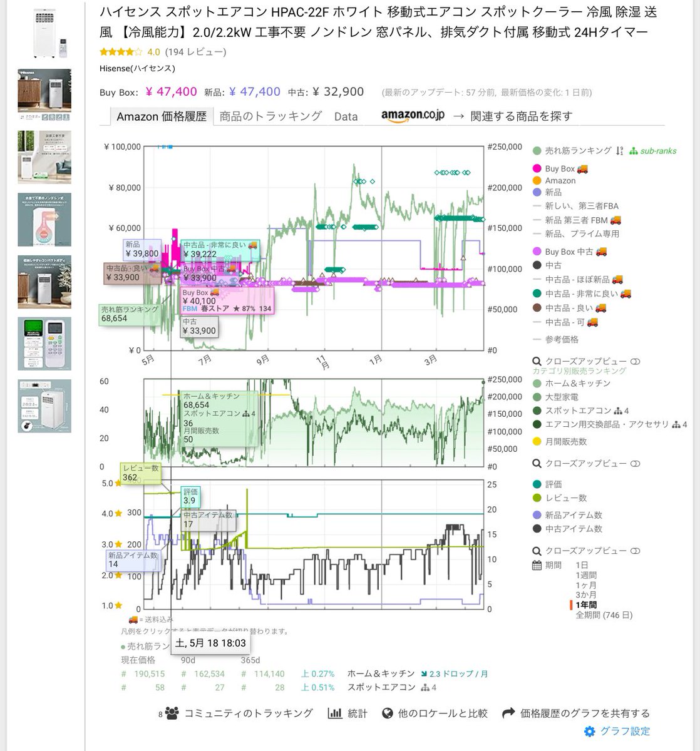This screenshot has height=751, width=700.
Task: Set chart range to 3か月
Action: [586, 595]
